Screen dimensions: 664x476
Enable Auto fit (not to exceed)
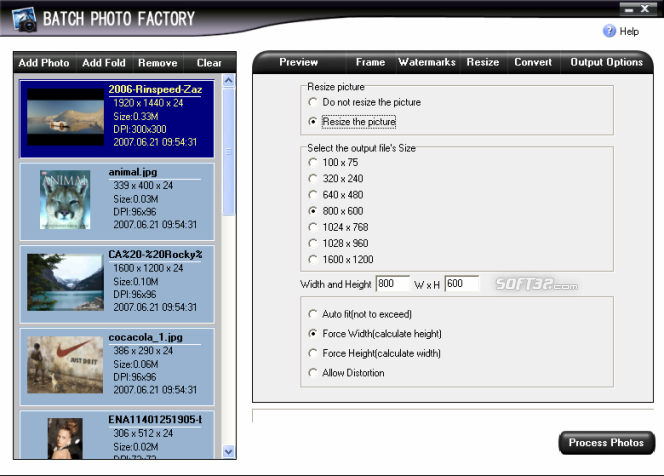pyautogui.click(x=360, y=314)
